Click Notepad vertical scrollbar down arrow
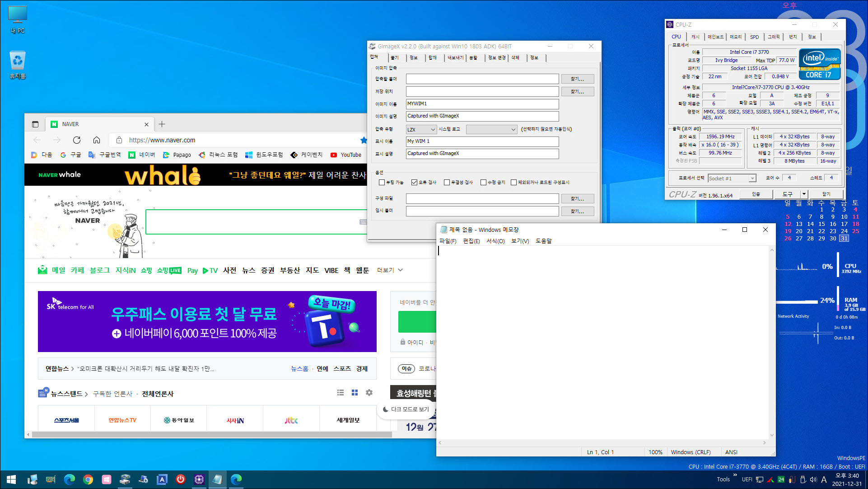 [x=772, y=436]
